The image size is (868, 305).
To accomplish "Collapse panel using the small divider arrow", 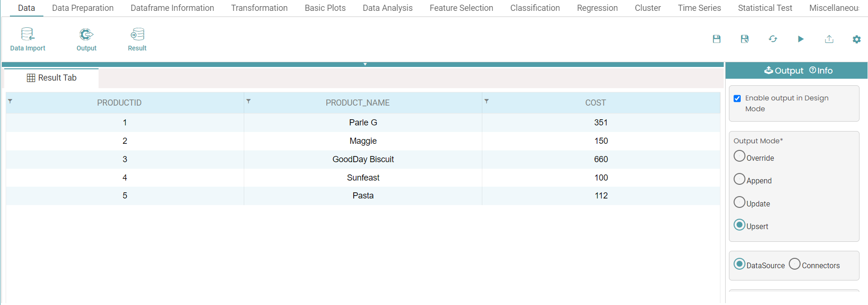I will tap(365, 64).
